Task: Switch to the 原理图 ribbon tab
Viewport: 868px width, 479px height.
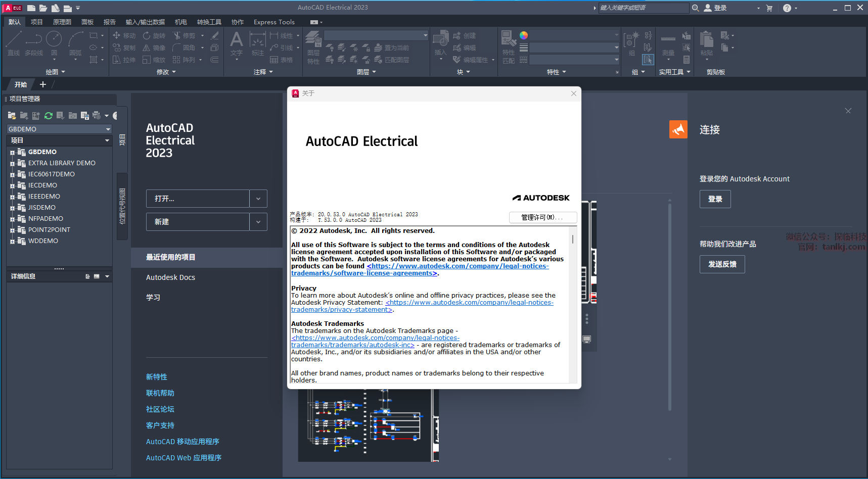Action: [x=62, y=22]
